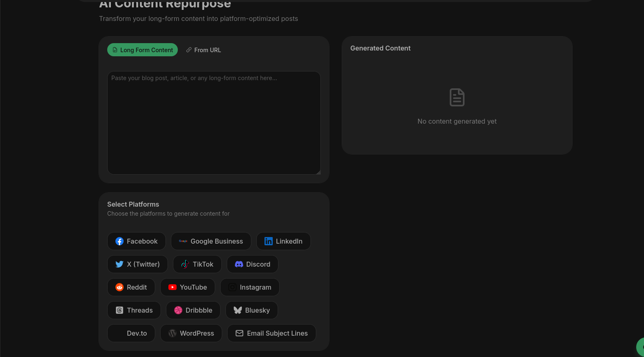Select the Dev.to platform button

click(131, 333)
